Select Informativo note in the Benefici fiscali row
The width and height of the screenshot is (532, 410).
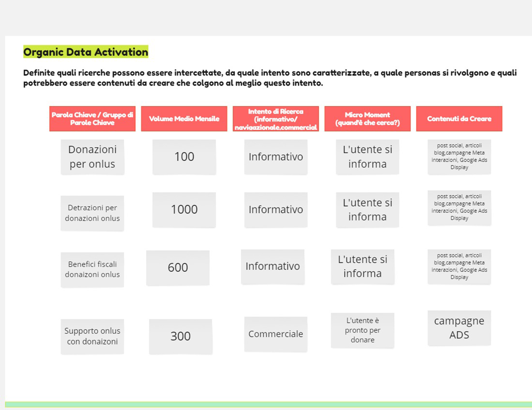point(273,266)
